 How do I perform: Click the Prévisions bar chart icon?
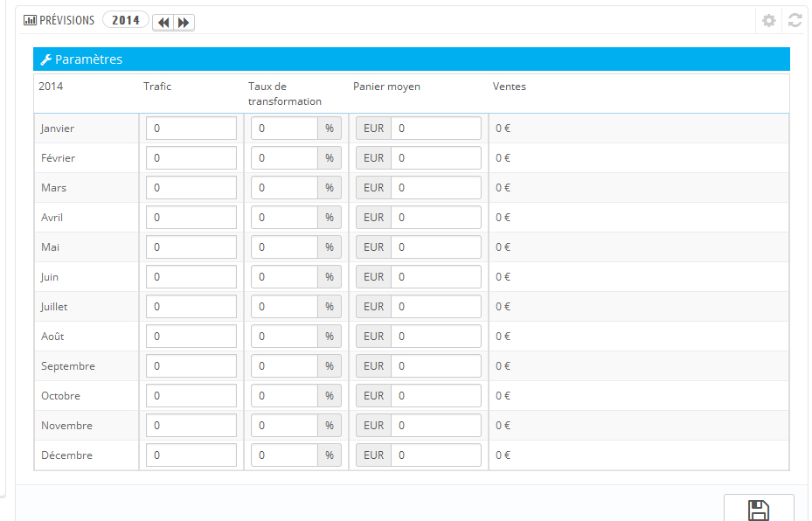pos(30,20)
